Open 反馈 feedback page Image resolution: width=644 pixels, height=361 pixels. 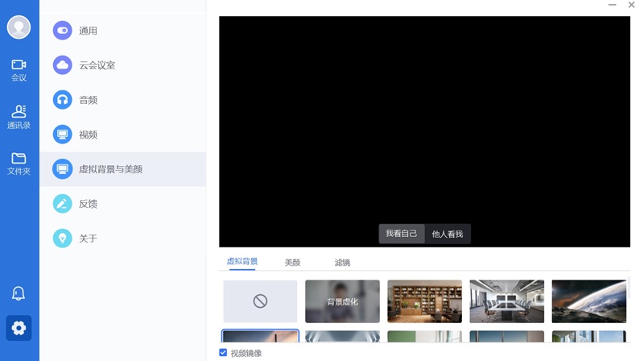[88, 204]
